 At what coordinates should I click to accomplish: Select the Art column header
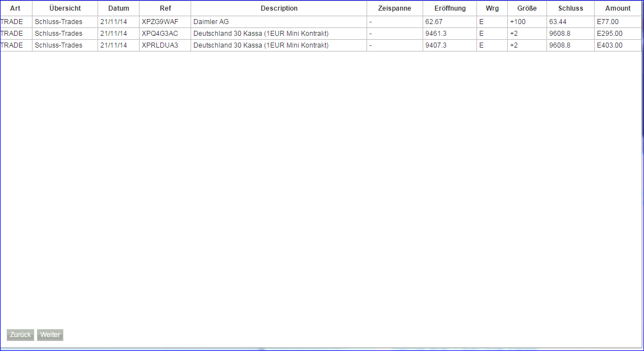pos(16,8)
